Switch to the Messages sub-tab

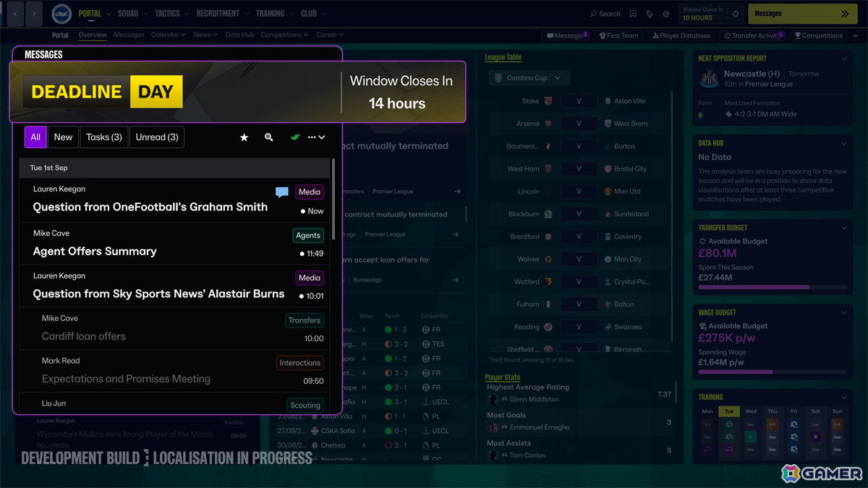point(129,35)
